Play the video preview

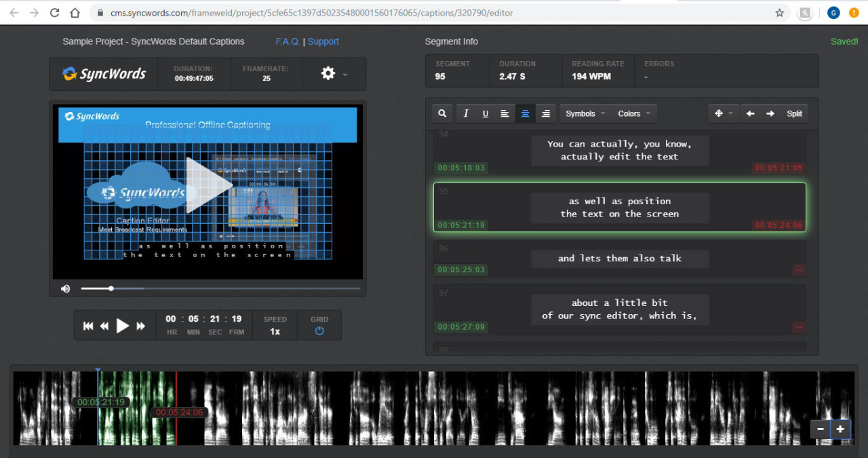click(x=122, y=325)
